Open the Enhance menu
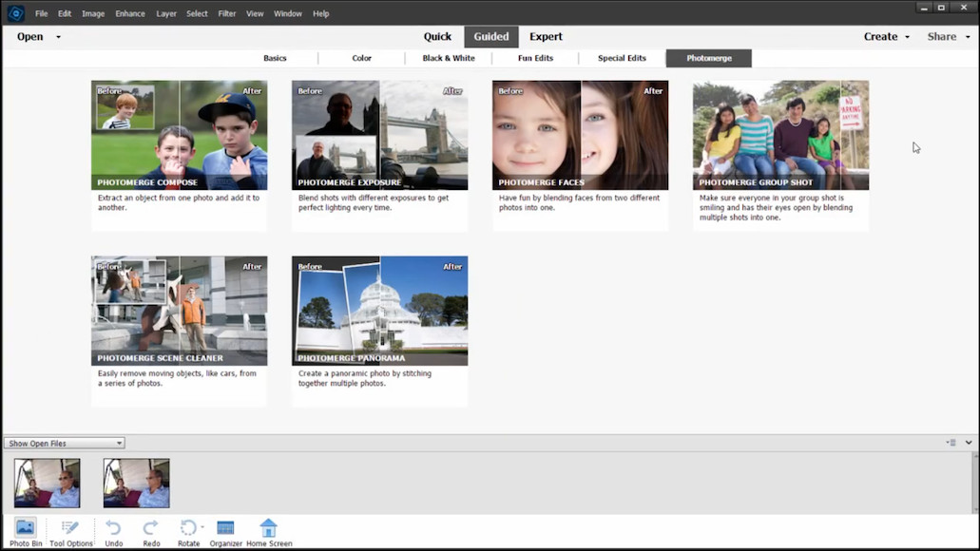Image resolution: width=980 pixels, height=551 pixels. point(130,14)
